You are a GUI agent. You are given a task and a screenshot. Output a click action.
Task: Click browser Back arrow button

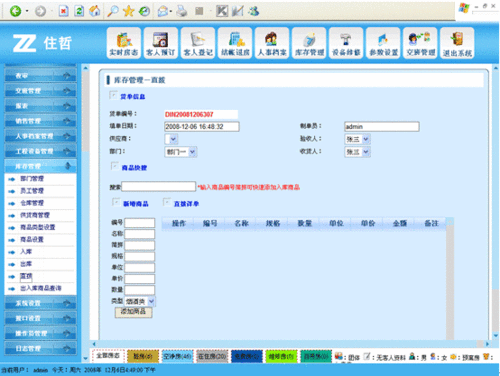pyautogui.click(x=15, y=11)
